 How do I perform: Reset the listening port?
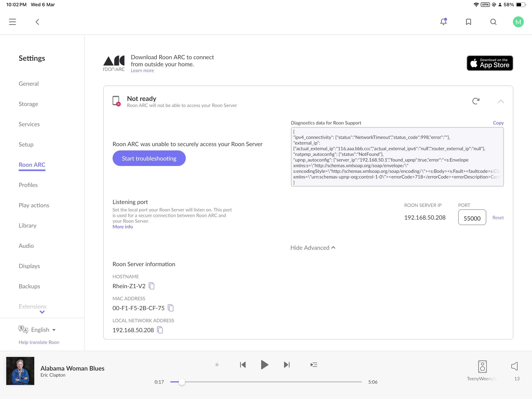[498, 218]
